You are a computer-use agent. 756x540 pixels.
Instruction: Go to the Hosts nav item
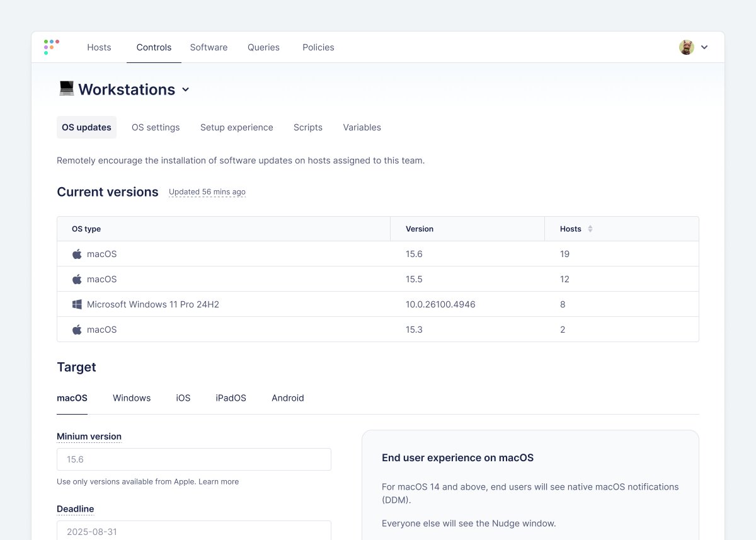(x=99, y=47)
